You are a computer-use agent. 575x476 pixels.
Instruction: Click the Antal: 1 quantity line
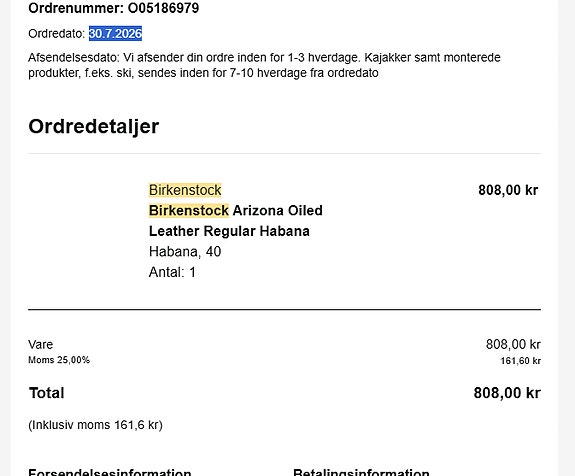(x=172, y=272)
